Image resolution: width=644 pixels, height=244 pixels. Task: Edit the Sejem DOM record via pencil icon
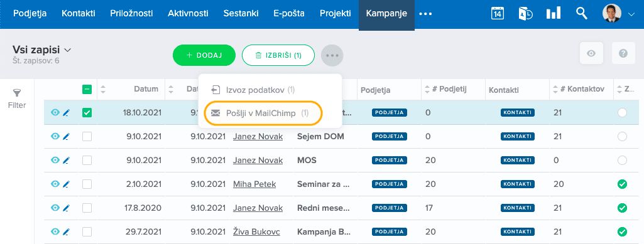coord(66,137)
